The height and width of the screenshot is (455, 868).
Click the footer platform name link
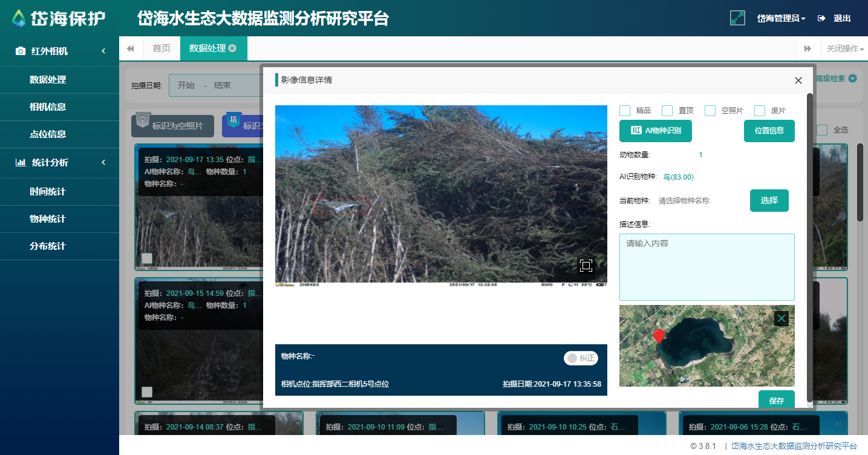click(x=794, y=446)
